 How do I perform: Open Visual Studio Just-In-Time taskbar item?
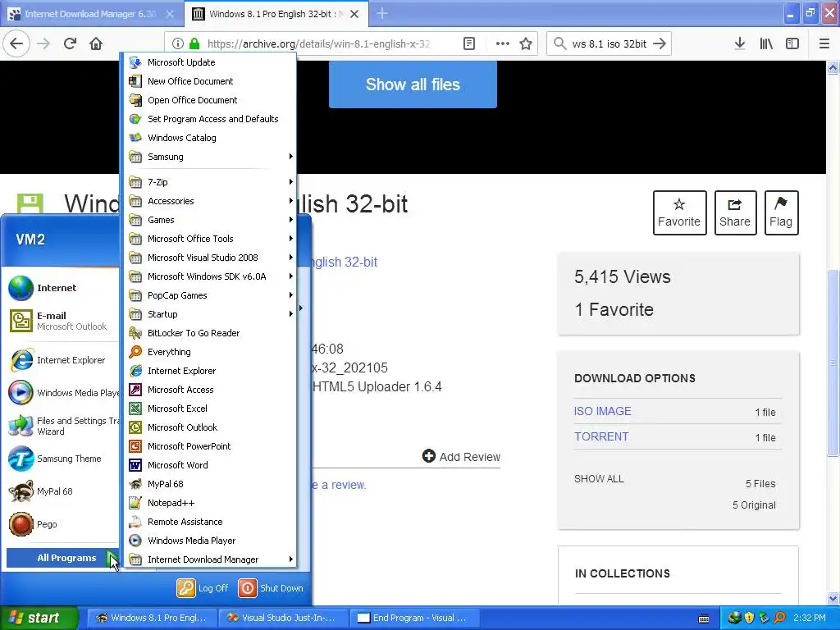[x=283, y=618]
